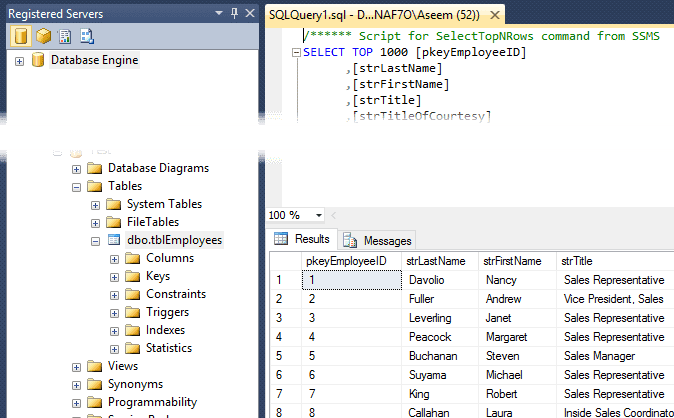The width and height of the screenshot is (674, 418).
Task: Click the Analysis Services cube icon
Action: [x=43, y=37]
